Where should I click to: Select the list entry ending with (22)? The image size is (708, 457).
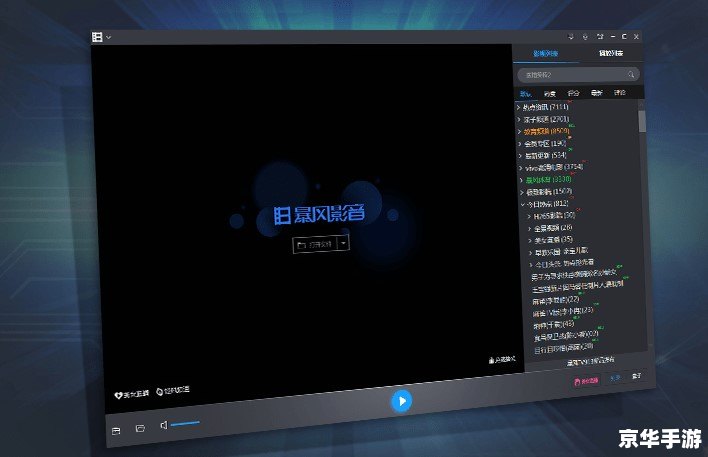click(556, 300)
